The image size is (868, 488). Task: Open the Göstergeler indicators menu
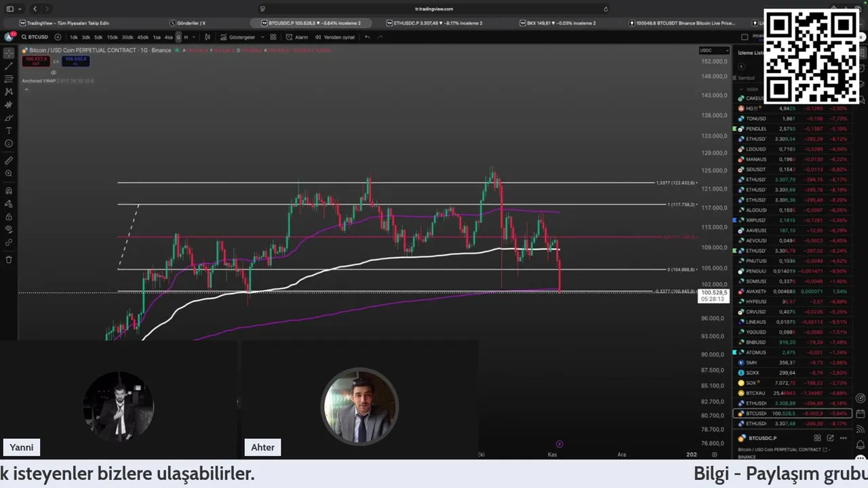tap(238, 37)
